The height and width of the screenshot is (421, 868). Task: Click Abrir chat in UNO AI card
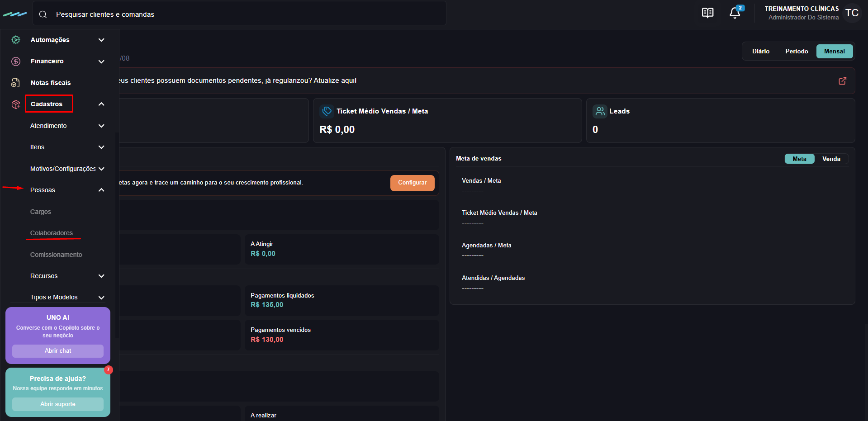pyautogui.click(x=58, y=351)
